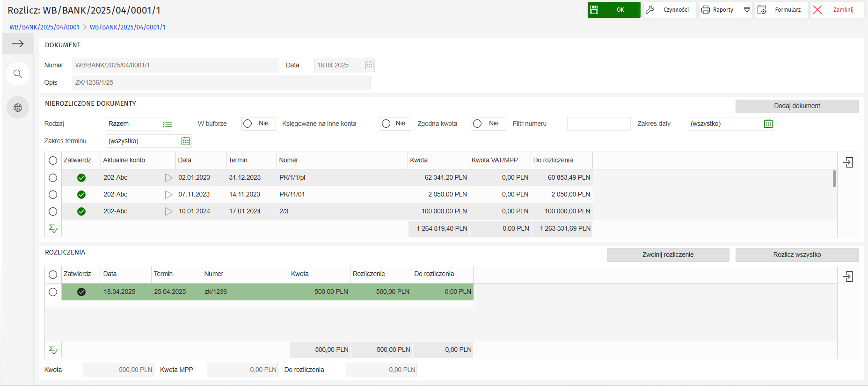Open the Zakres daty calendar icon

click(x=768, y=124)
